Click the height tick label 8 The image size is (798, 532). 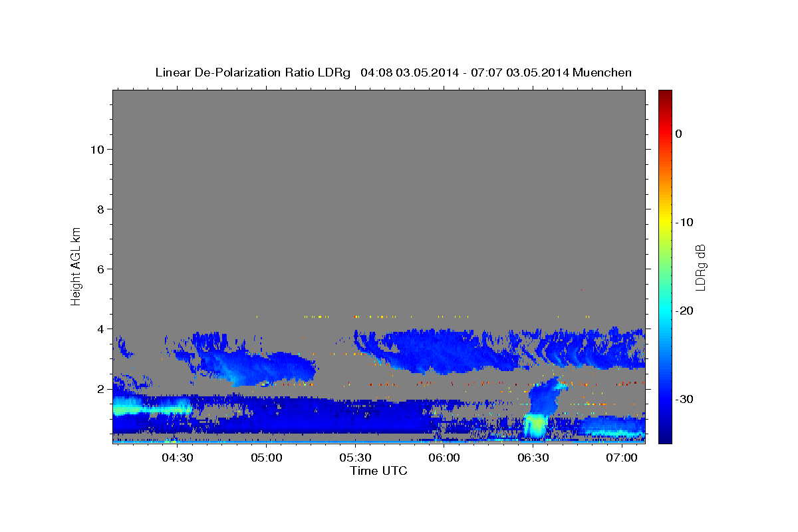(x=100, y=209)
